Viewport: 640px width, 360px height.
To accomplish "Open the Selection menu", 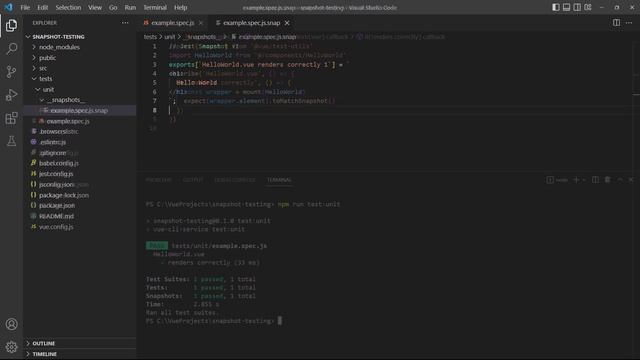I will [68, 7].
